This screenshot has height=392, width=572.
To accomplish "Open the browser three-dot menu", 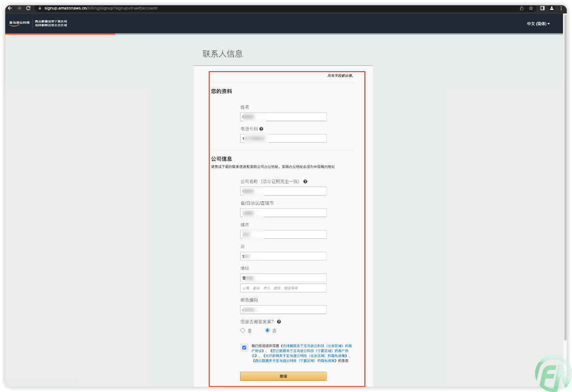I will 561,8.
